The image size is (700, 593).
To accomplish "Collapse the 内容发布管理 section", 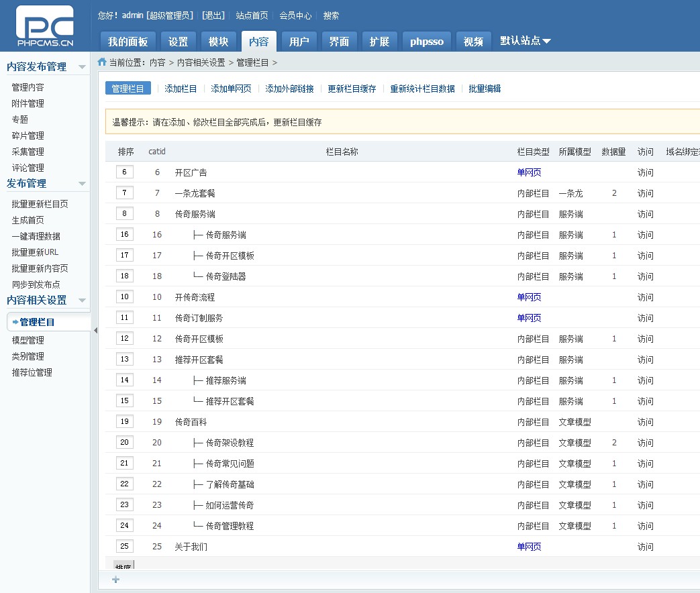I will (82, 67).
